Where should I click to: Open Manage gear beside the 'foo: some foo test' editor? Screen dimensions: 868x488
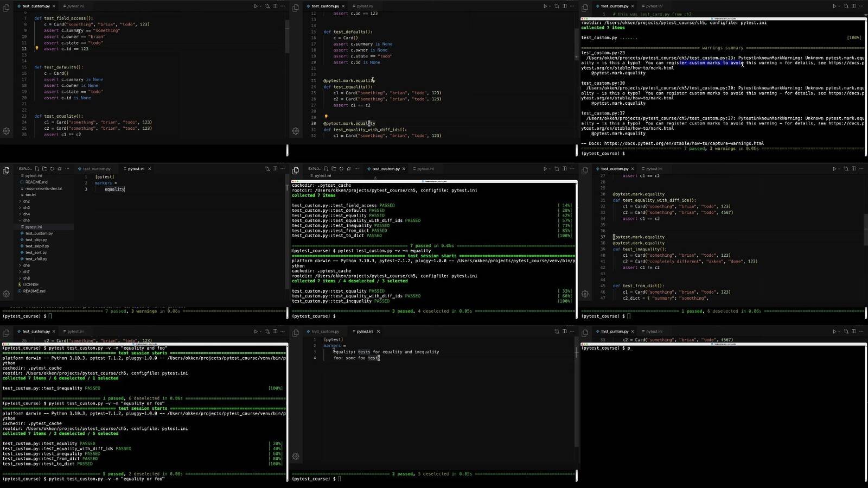point(296,457)
